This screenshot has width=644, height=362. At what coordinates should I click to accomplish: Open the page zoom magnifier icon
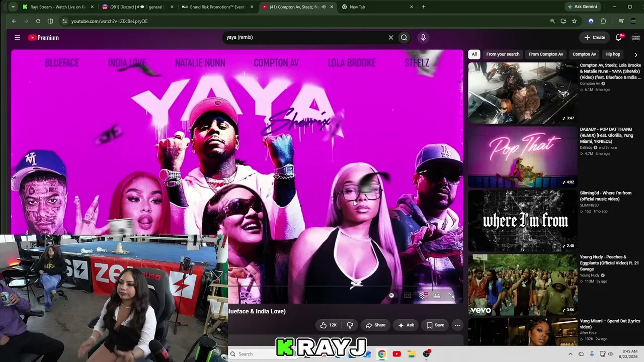pos(552,21)
